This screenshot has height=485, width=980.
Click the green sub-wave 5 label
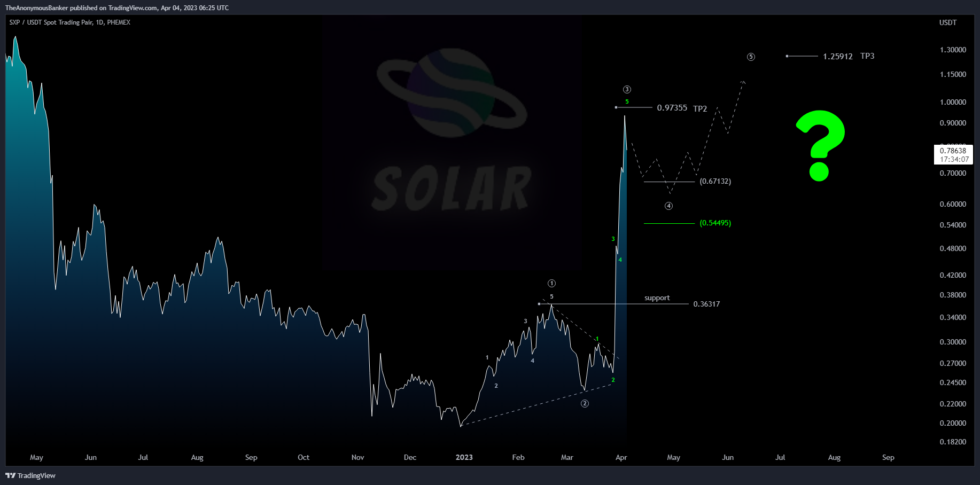click(627, 101)
